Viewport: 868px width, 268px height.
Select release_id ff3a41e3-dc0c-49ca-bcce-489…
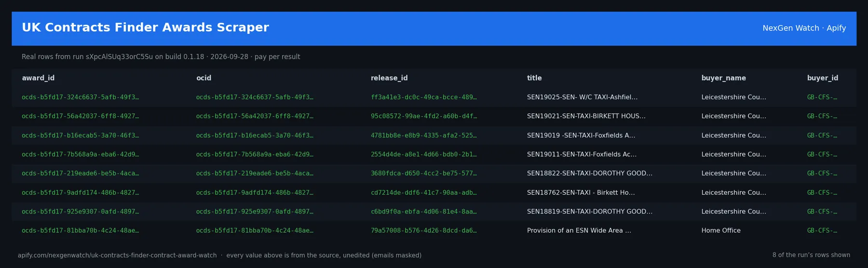[423, 97]
